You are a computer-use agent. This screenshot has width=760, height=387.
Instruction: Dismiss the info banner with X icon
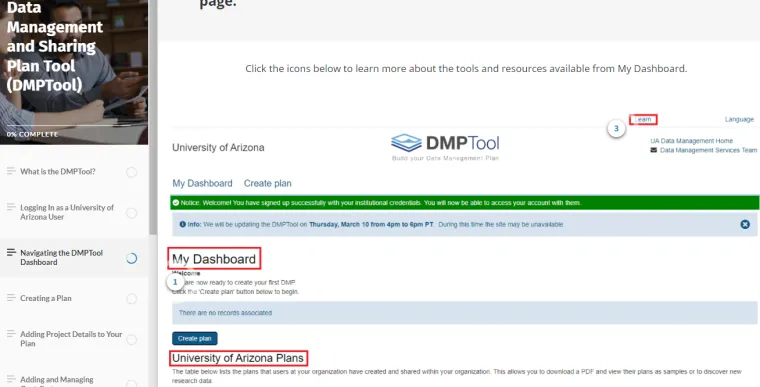click(745, 225)
